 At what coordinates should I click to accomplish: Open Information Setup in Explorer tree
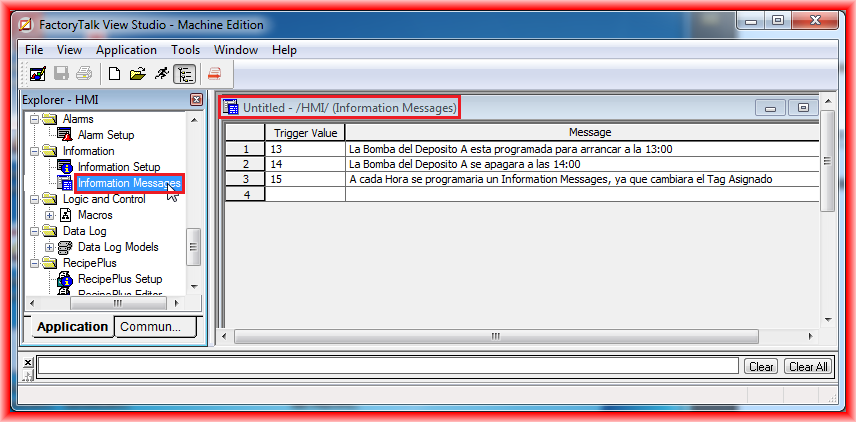coord(118,167)
